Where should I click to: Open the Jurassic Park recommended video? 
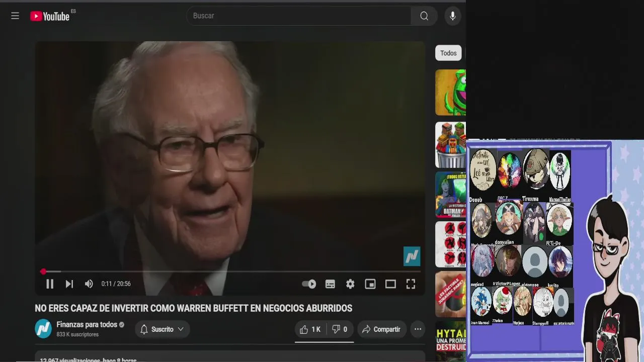[x=450, y=294]
